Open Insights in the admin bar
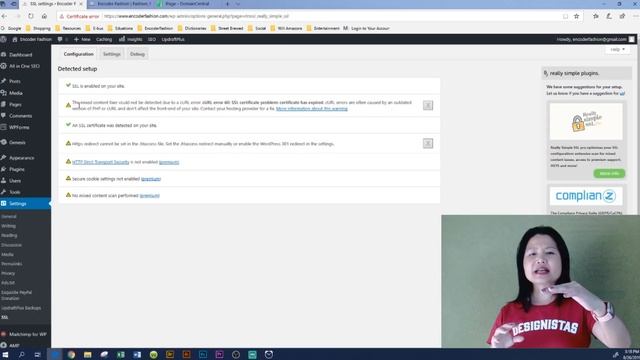The width and height of the screenshot is (640, 360). click(131, 39)
